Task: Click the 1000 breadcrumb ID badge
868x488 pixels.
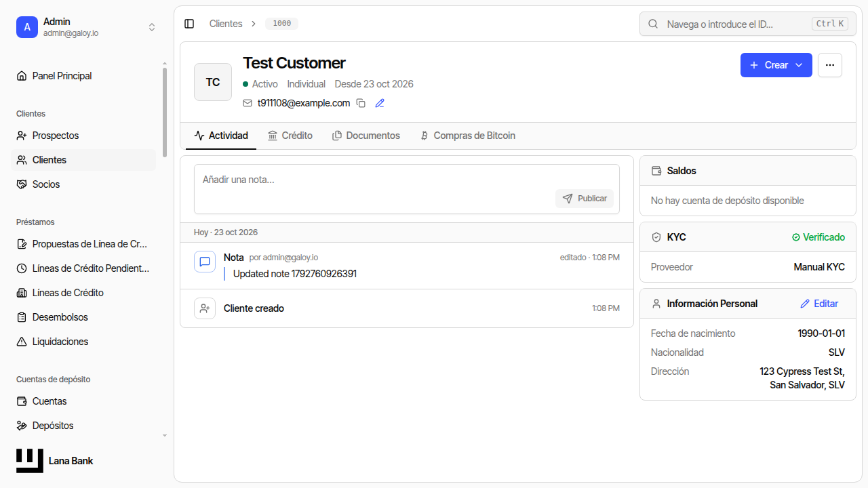Action: (x=282, y=24)
